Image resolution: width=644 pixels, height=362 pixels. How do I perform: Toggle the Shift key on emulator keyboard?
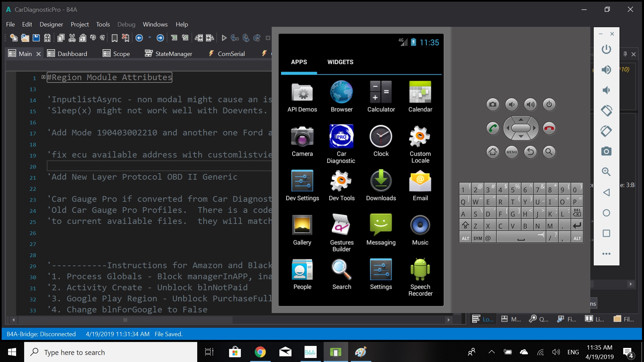pyautogui.click(x=465, y=225)
